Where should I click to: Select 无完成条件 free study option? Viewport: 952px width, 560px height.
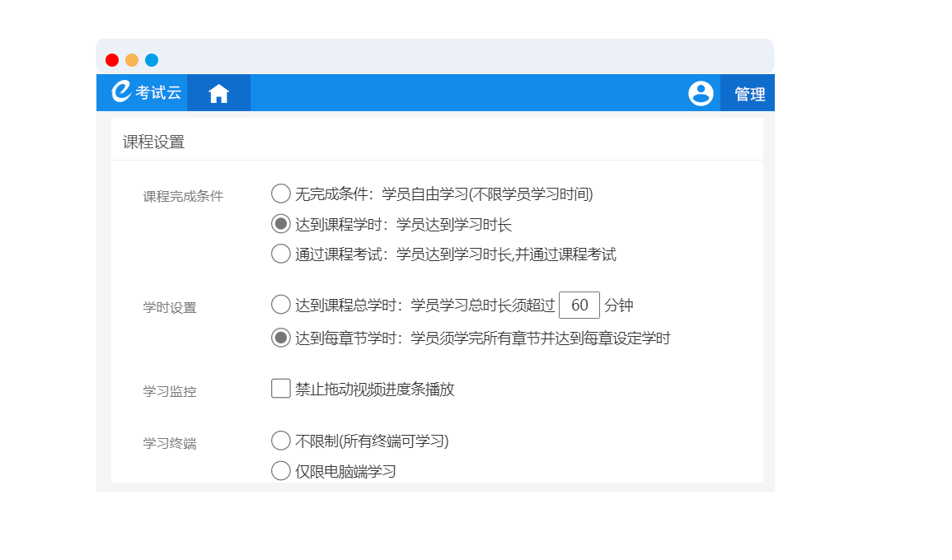coord(281,194)
